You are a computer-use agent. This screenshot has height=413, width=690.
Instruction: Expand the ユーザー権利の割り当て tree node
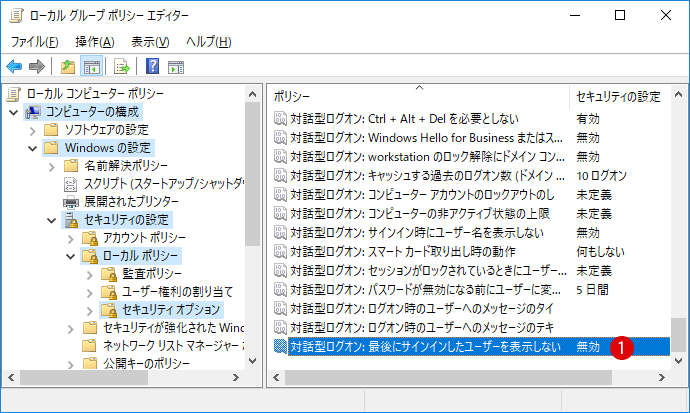tap(90, 293)
